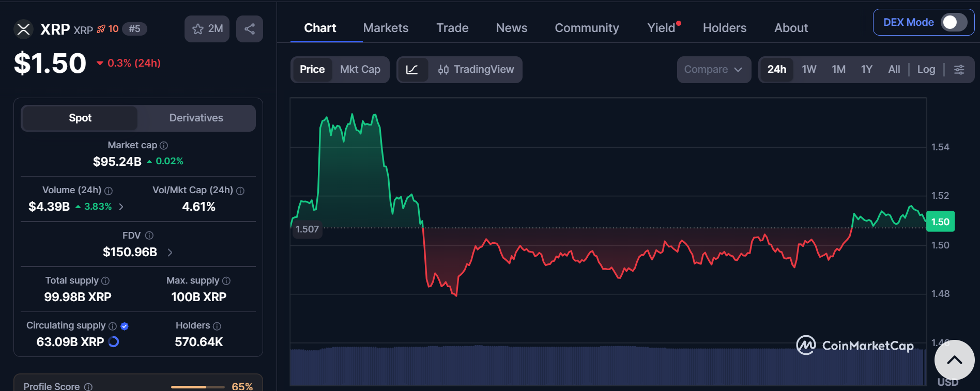Select the Derivatives segment
The height and width of the screenshot is (391, 980).
click(x=196, y=118)
